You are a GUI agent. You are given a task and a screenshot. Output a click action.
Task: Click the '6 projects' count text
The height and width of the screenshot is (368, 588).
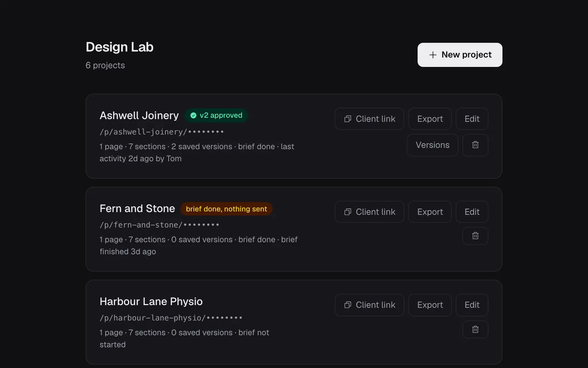[105, 66]
